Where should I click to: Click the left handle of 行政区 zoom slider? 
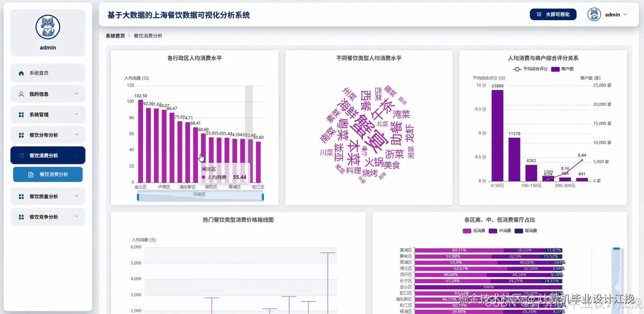[138, 197]
